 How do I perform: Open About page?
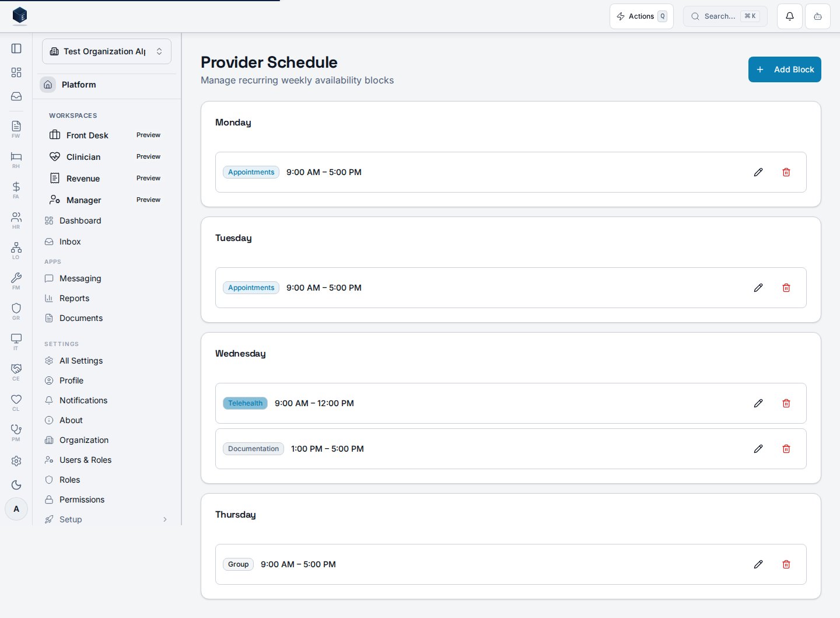pyautogui.click(x=107, y=420)
